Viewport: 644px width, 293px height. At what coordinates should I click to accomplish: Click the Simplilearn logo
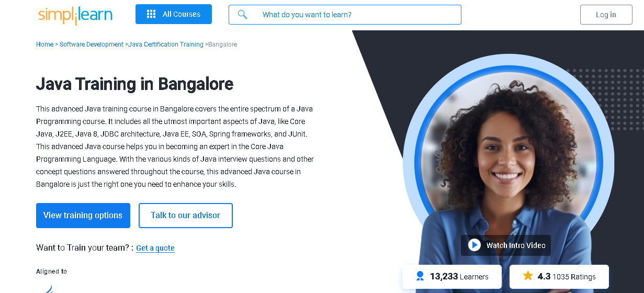75,15
